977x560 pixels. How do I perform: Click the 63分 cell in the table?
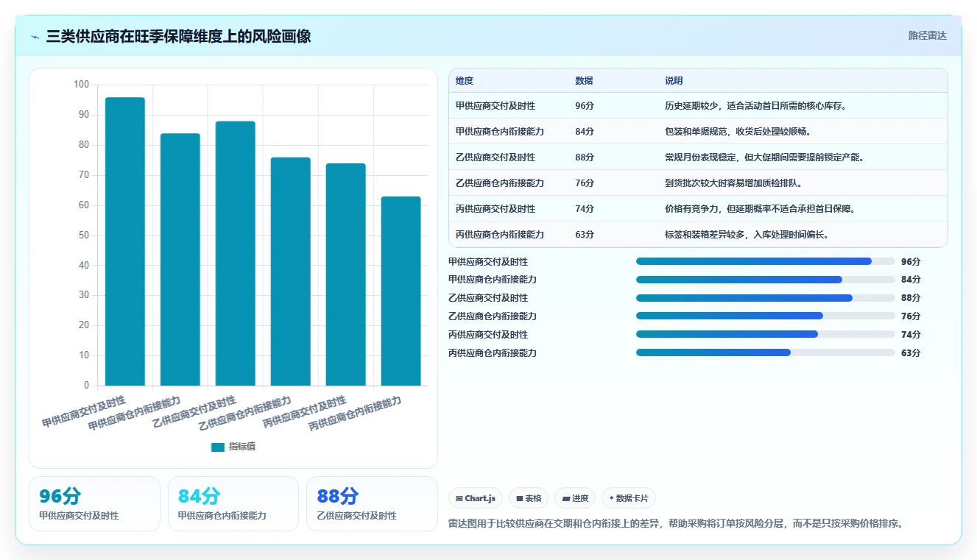pyautogui.click(x=585, y=235)
